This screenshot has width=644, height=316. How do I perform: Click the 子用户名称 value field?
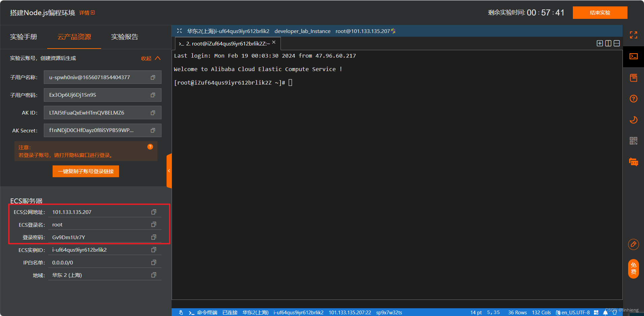103,77
